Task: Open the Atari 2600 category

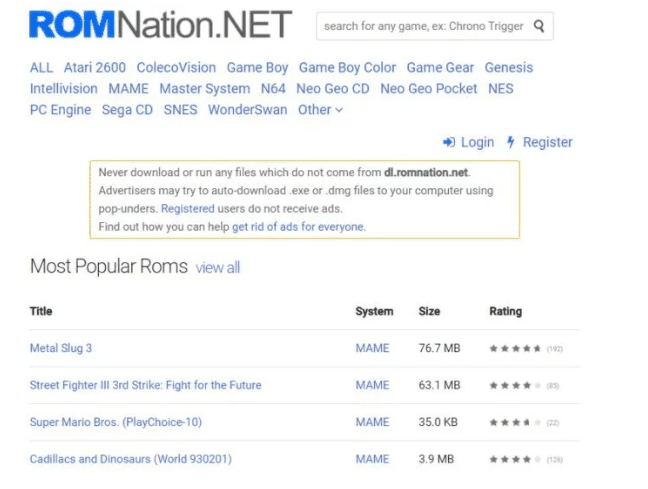Action: pos(95,68)
